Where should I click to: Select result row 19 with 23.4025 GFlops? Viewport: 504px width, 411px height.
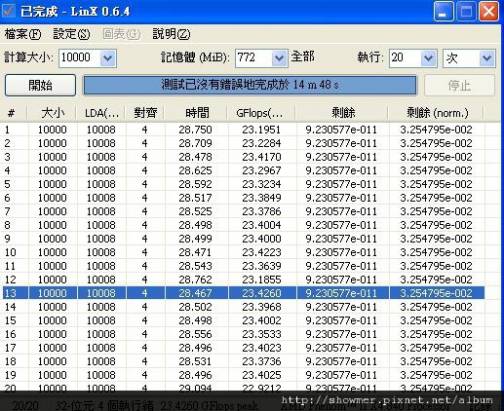(244, 375)
